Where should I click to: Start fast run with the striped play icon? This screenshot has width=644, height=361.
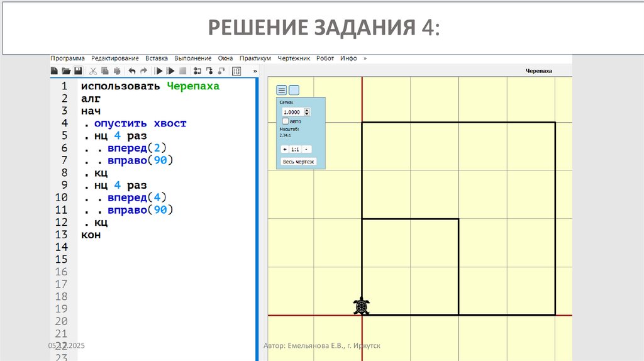[170, 71]
